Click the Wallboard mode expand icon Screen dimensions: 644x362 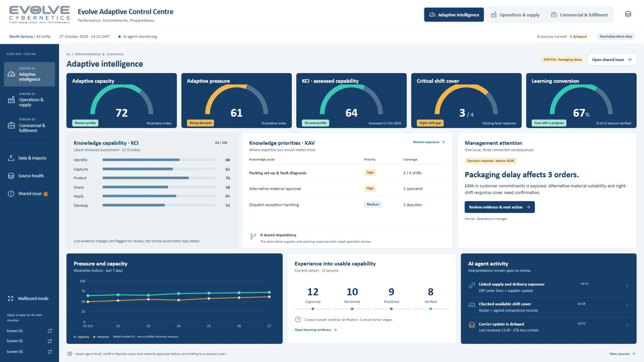pyautogui.click(x=11, y=298)
